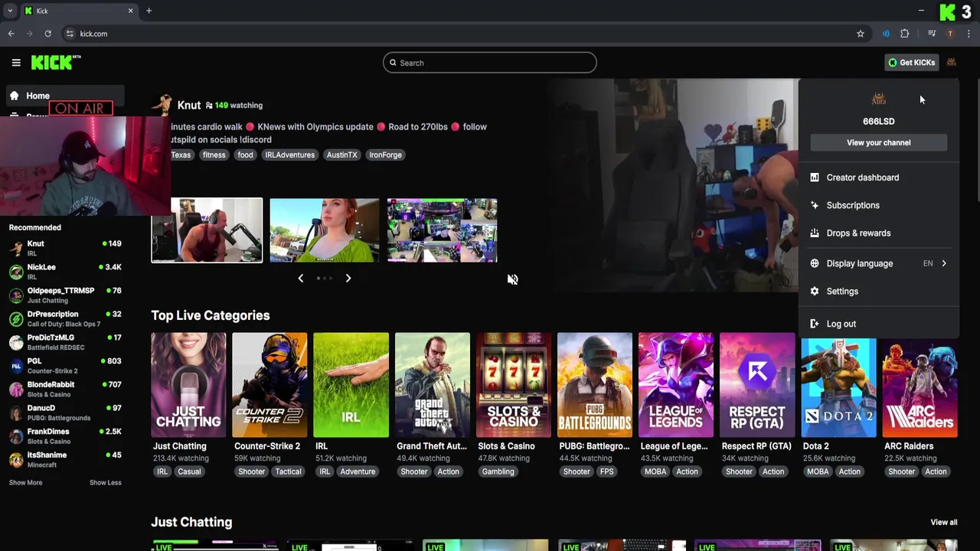The height and width of the screenshot is (551, 980).
Task: Click Texas tag on featured stream
Action: [x=181, y=155]
